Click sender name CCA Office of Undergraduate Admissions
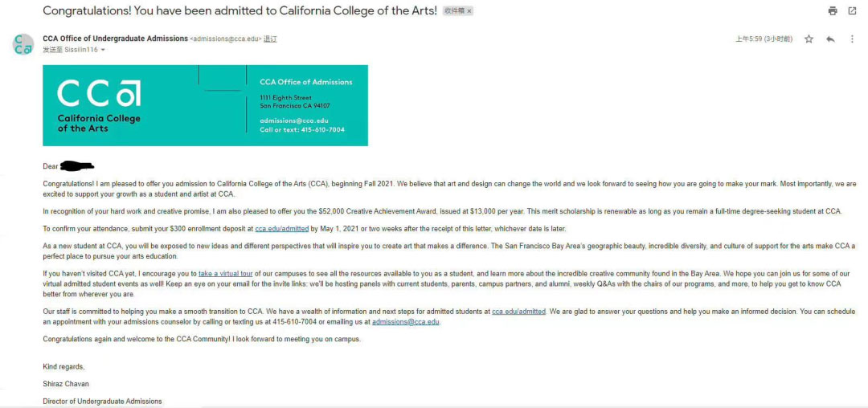868x408 pixels. point(115,39)
